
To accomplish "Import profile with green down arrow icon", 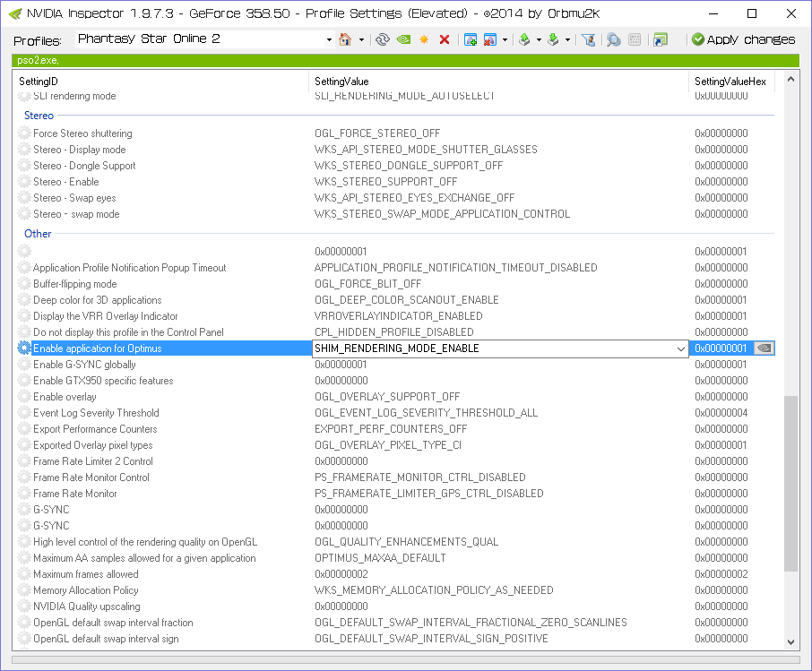I will click(553, 39).
